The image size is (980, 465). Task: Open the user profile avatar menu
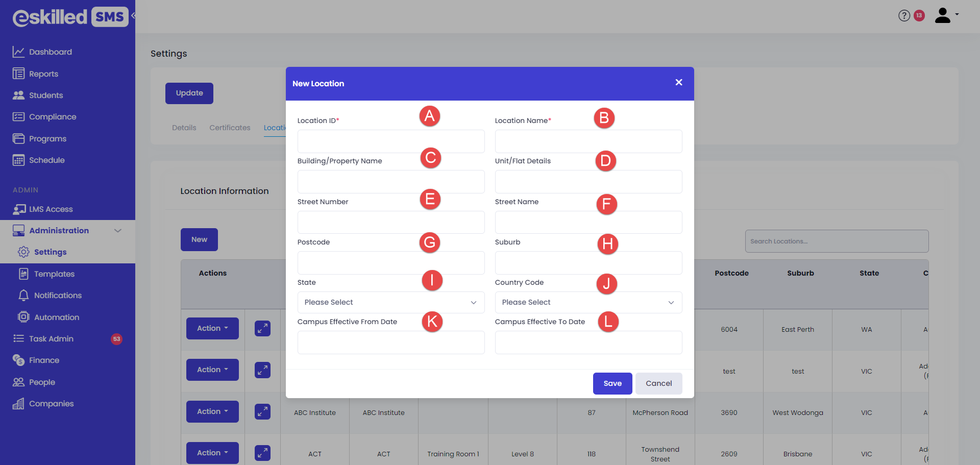coord(943,16)
